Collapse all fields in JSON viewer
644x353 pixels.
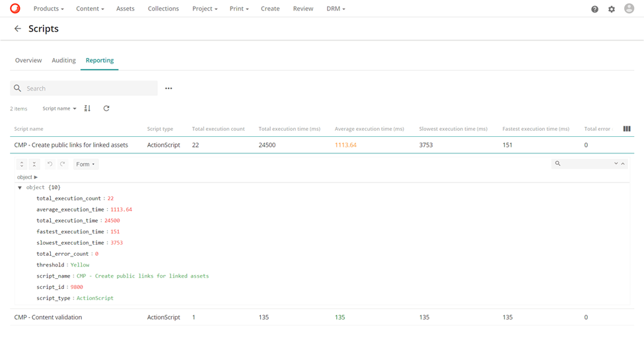(x=34, y=164)
